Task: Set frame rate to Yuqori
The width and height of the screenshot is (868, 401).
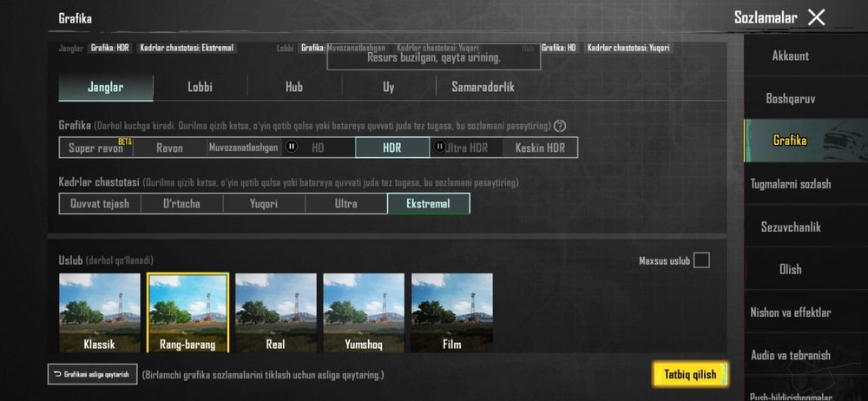Action: [x=264, y=203]
